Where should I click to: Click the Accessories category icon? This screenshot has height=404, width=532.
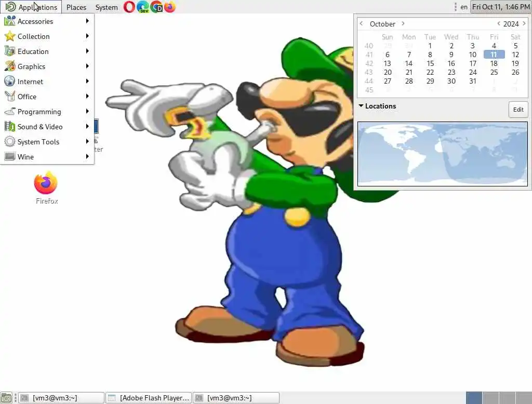click(10, 21)
